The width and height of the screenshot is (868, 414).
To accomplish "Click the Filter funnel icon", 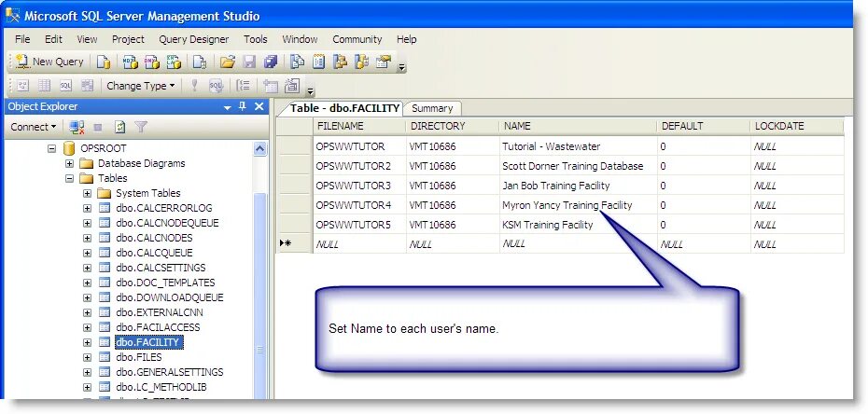I will click(141, 127).
